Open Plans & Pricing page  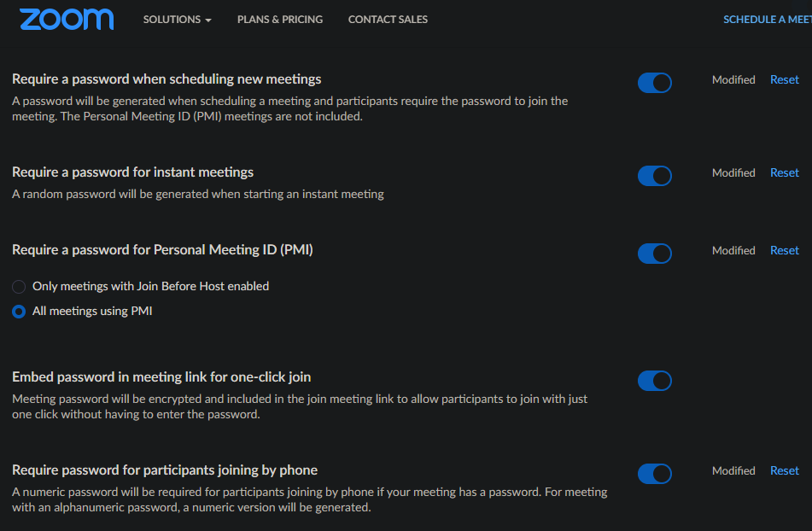pyautogui.click(x=280, y=20)
